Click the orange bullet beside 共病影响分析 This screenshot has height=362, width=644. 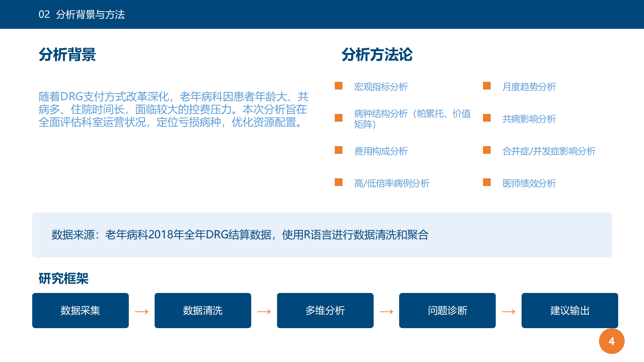pyautogui.click(x=487, y=118)
